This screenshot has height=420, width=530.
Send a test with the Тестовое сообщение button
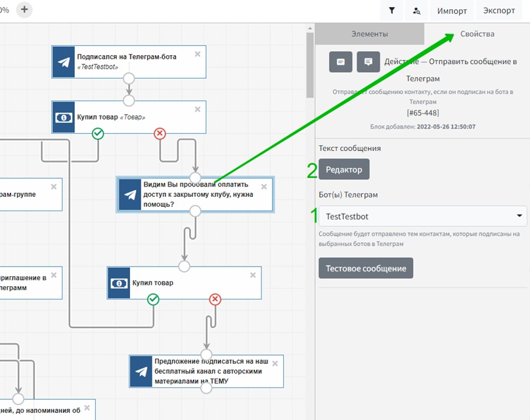pos(366,268)
